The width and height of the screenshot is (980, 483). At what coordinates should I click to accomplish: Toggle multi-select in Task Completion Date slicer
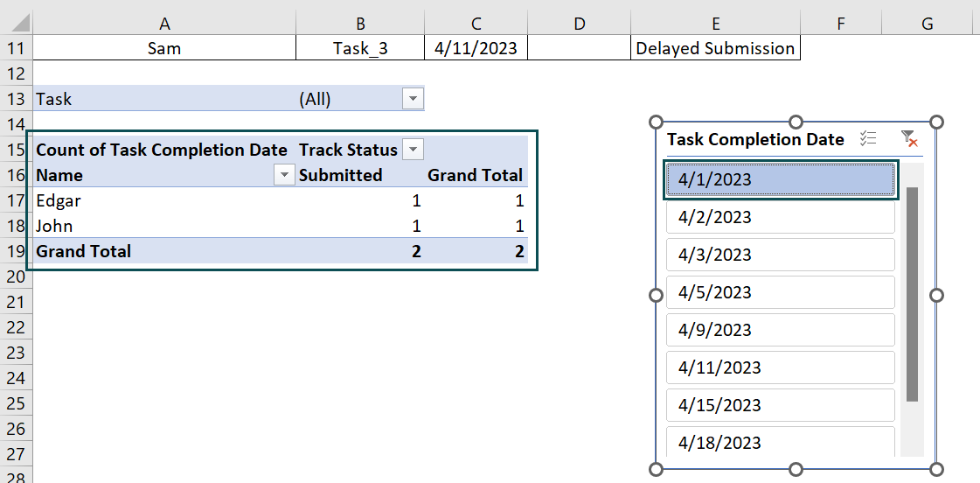tap(868, 139)
